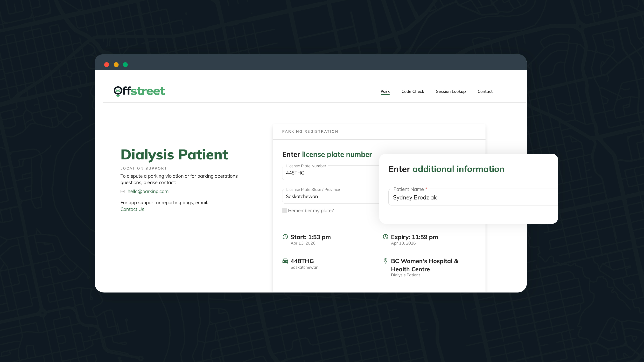Click the car icon beside 448THG

click(x=285, y=261)
